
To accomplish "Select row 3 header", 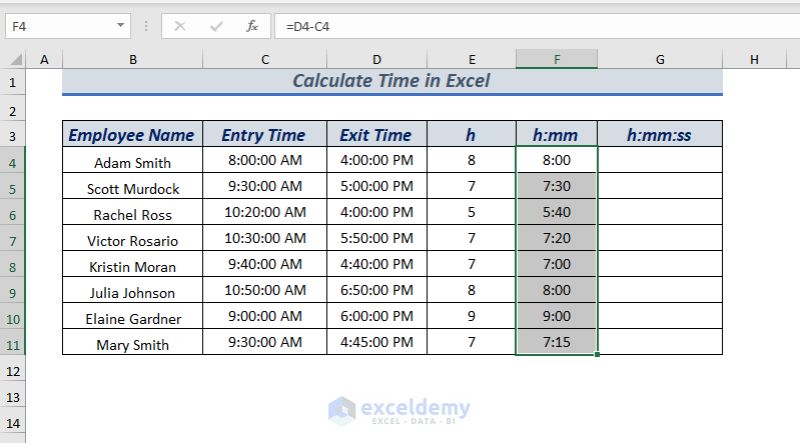I will [x=13, y=136].
